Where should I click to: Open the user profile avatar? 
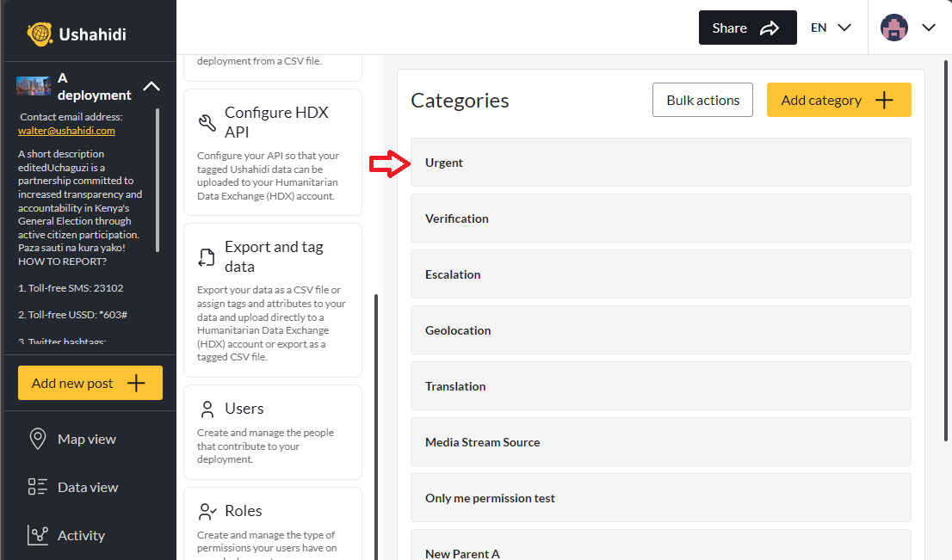tap(894, 27)
